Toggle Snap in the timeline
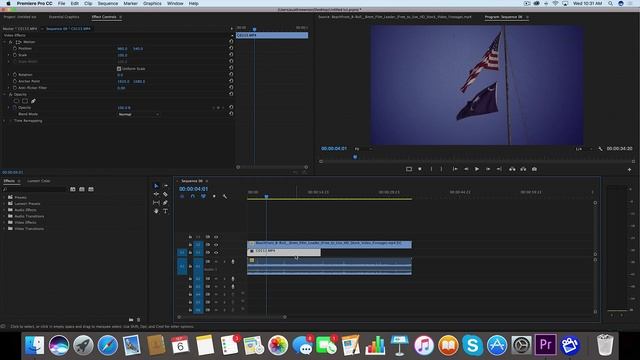 [193, 196]
